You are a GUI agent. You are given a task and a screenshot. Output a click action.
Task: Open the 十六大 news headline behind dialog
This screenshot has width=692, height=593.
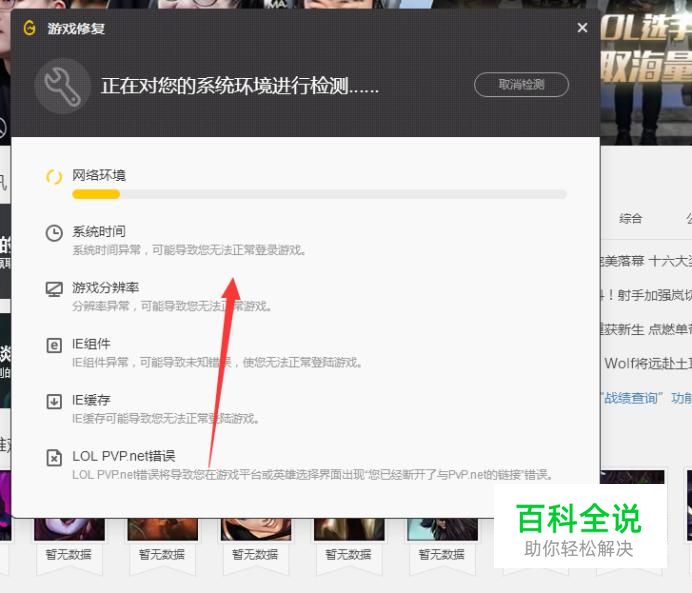click(646, 261)
